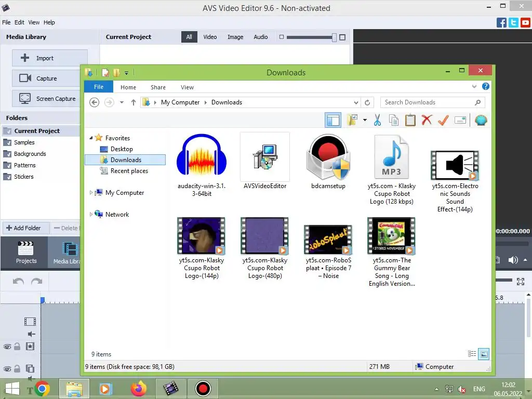Image resolution: width=532 pixels, height=399 pixels.
Task: Adjust the thumbnail size slider in Current Project
Action: tap(335, 37)
